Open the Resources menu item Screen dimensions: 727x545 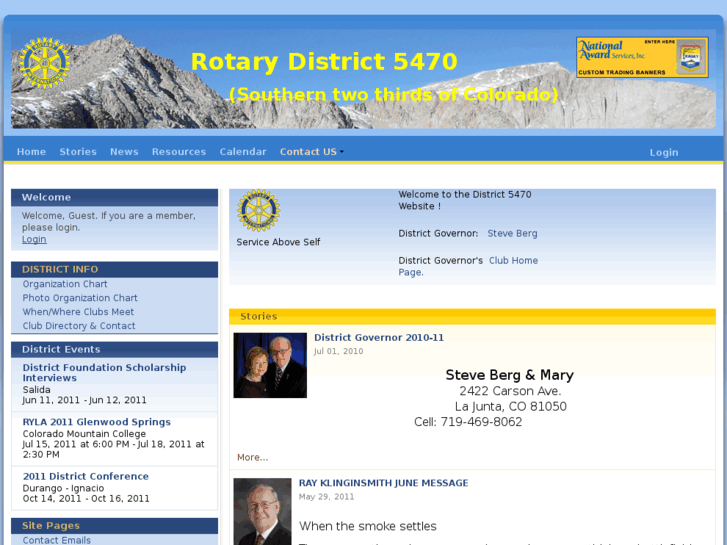(179, 152)
